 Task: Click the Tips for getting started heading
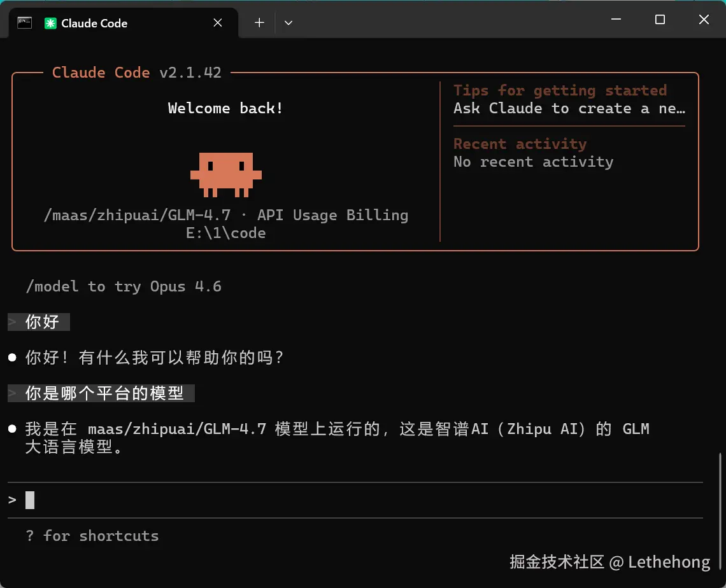coord(560,90)
